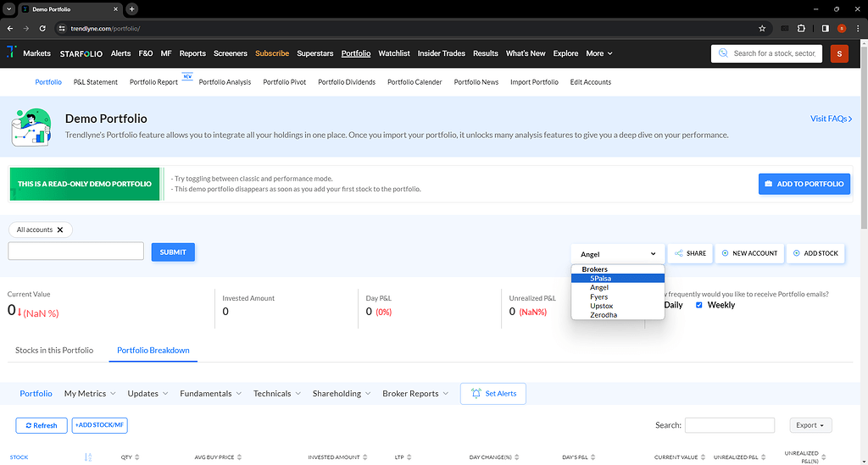Focus the account filter text field
Screen dimensions: 868x465
(x=75, y=251)
